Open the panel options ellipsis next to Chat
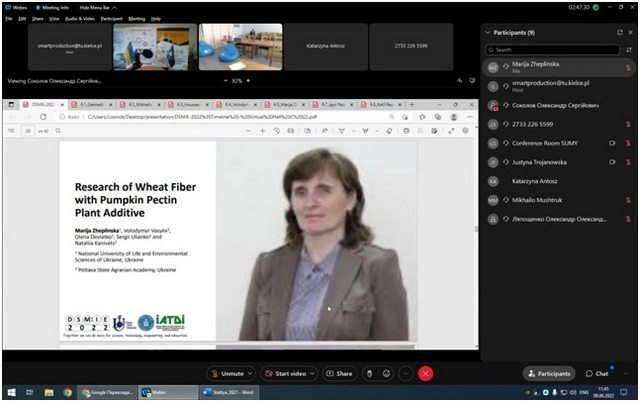The image size is (640, 402). (x=626, y=373)
